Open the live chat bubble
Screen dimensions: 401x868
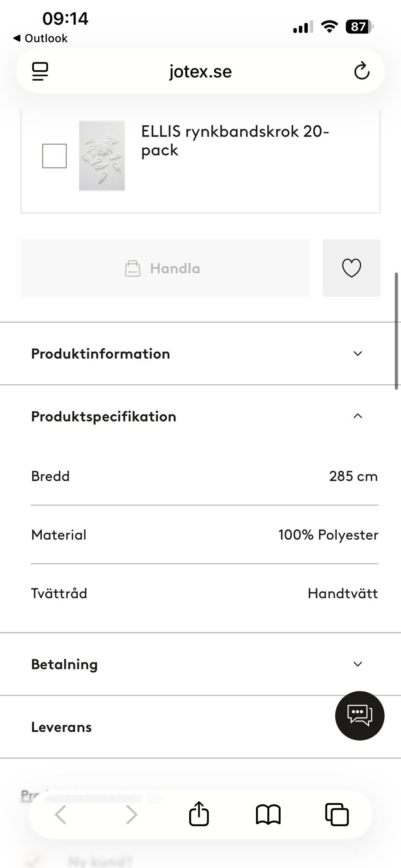(359, 716)
